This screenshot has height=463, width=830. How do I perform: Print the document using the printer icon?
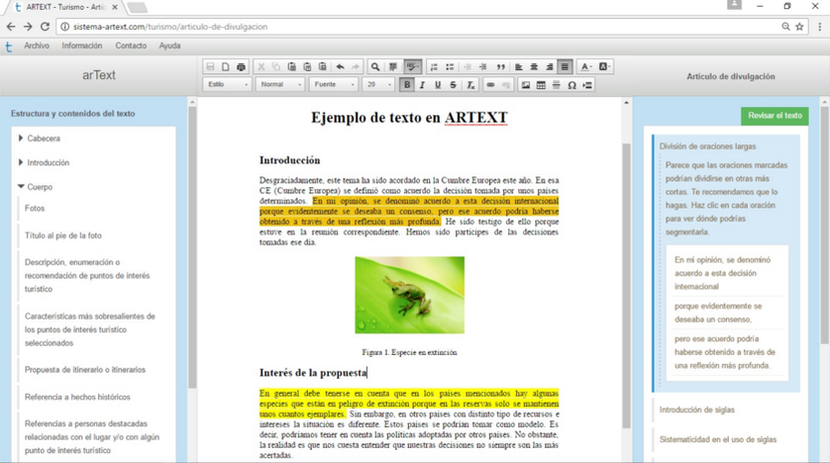click(x=241, y=67)
